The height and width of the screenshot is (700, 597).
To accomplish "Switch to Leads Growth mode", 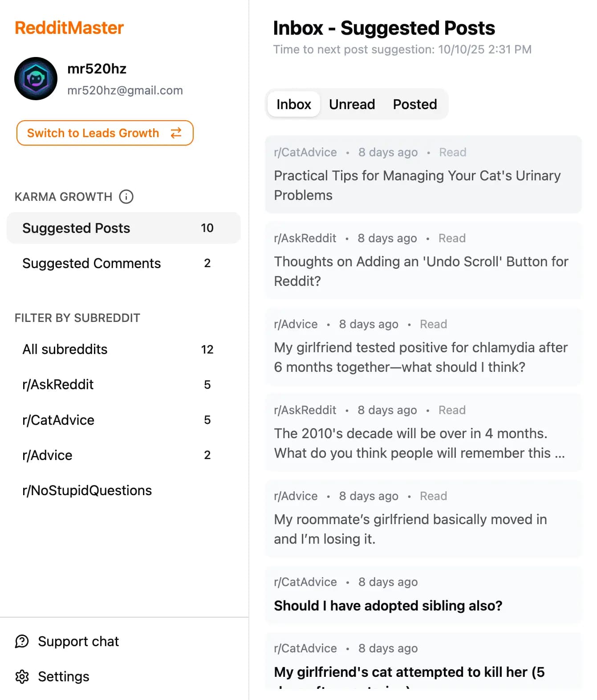I will pos(93,133).
